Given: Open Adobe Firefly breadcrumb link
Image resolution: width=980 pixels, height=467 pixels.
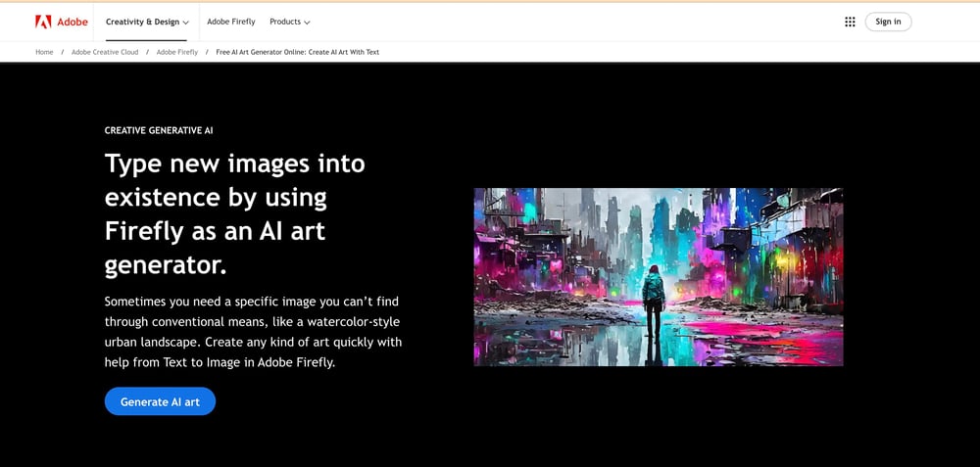Looking at the screenshot, I should point(176,53).
